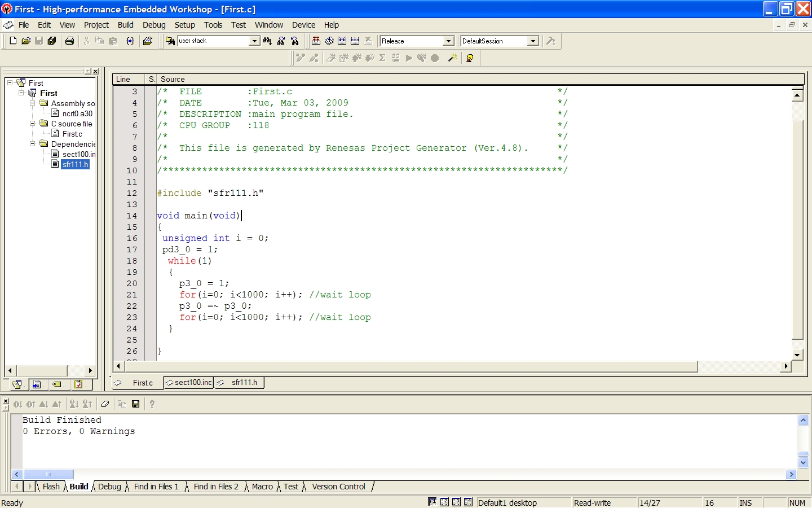The image size is (812, 508).
Task: Switch to desktop layout 2 in status bar
Action: click(x=444, y=502)
